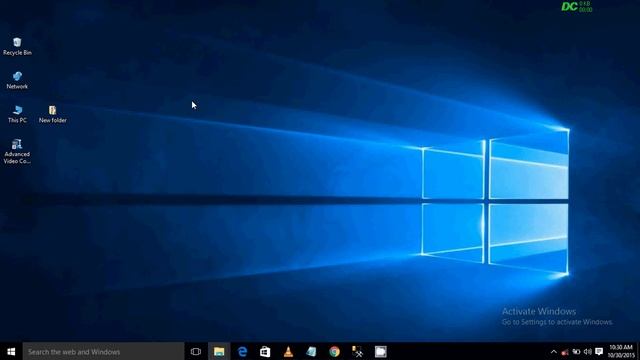The height and width of the screenshot is (360, 640).
Task: Launch VLC media player from the taskbar
Action: [x=289, y=351]
